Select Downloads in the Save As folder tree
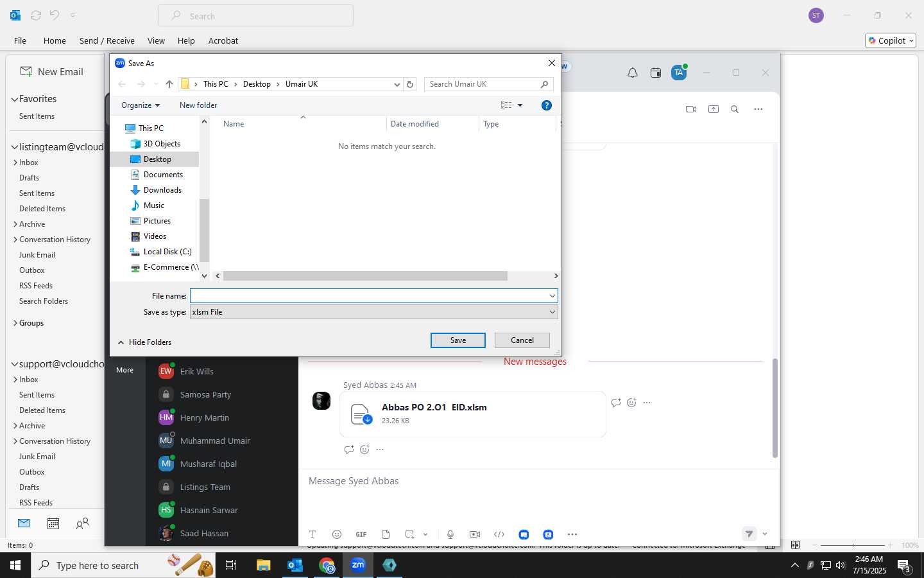924x578 pixels. (162, 190)
